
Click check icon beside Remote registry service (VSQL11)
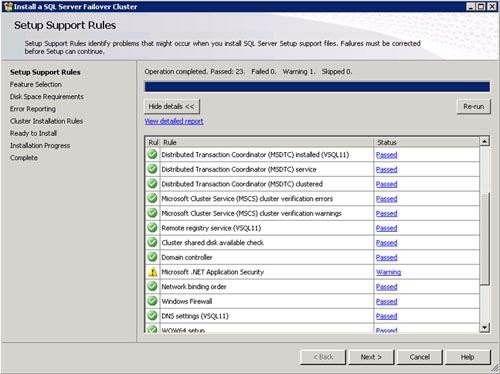[x=152, y=228]
